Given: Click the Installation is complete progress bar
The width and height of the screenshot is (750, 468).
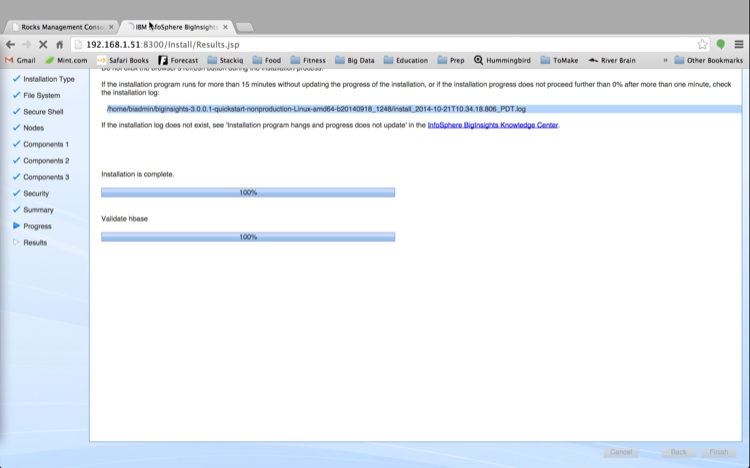Looking at the screenshot, I should 248,192.
